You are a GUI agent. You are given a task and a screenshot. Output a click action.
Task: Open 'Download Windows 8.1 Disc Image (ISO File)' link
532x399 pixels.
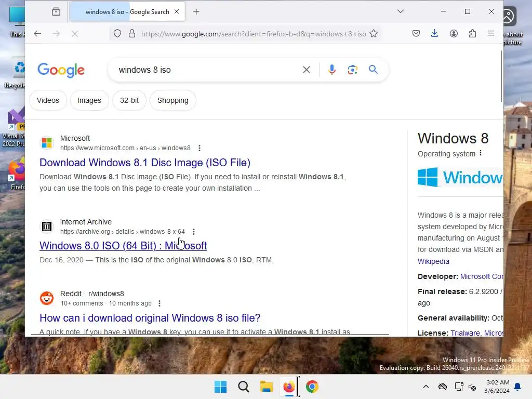145,163
